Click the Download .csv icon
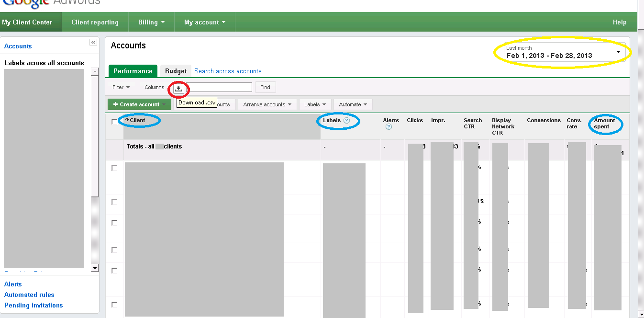 (178, 88)
